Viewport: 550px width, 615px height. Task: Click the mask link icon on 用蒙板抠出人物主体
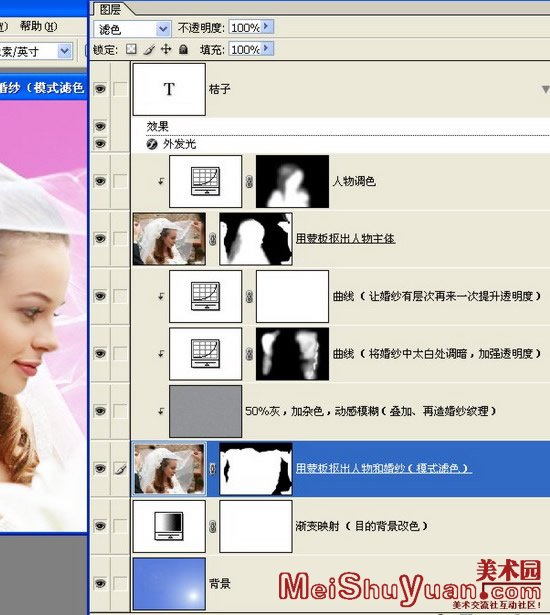212,238
